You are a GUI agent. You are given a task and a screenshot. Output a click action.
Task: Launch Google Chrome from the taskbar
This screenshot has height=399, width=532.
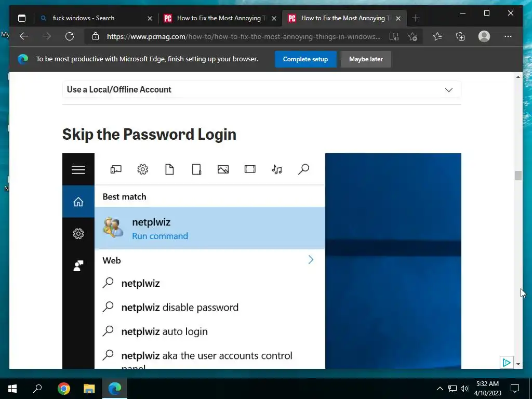click(63, 388)
